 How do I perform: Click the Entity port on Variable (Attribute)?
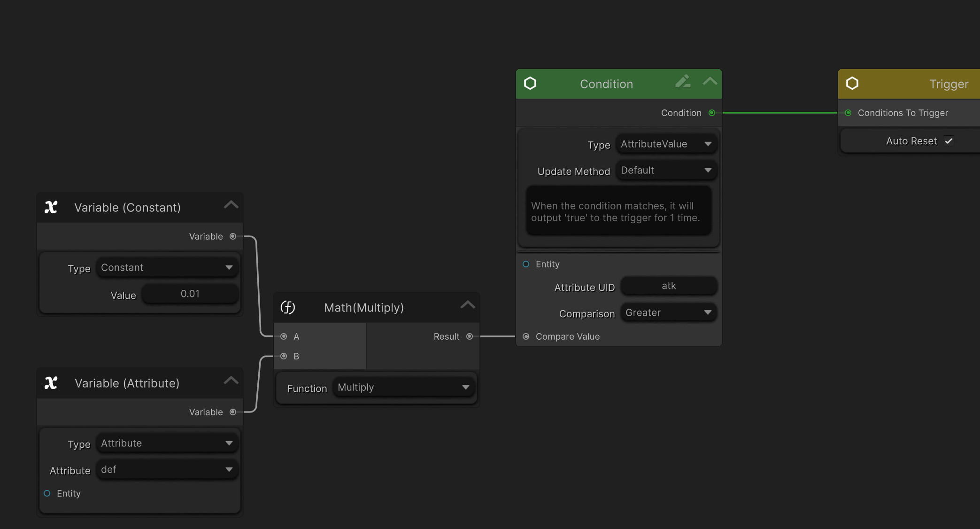coord(47,493)
